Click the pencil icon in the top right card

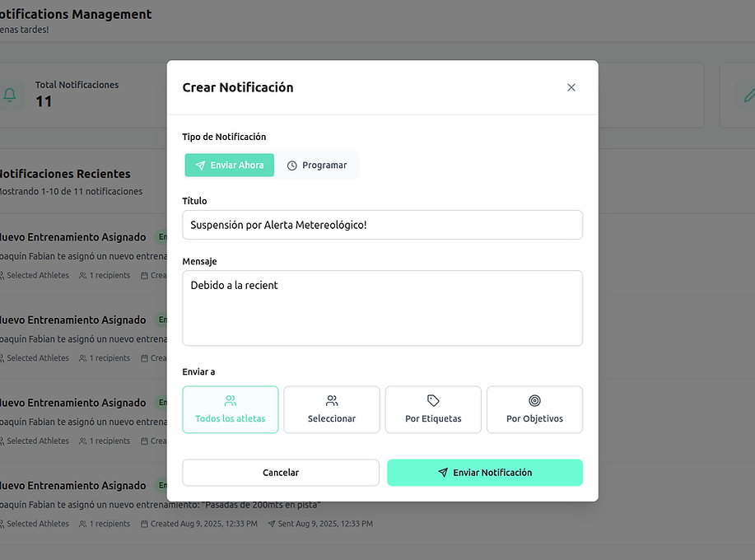[x=749, y=95]
